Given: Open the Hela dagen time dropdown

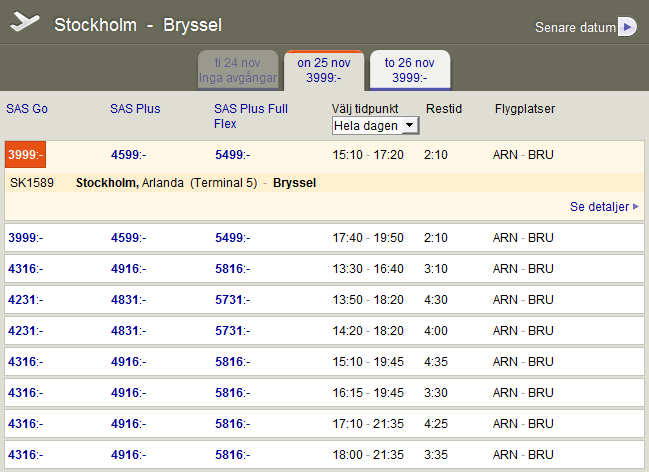Looking at the screenshot, I should (376, 126).
